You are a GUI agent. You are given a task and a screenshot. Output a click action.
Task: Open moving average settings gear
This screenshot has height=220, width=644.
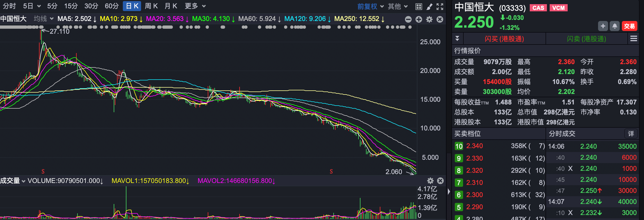pyautogui.click(x=429, y=19)
